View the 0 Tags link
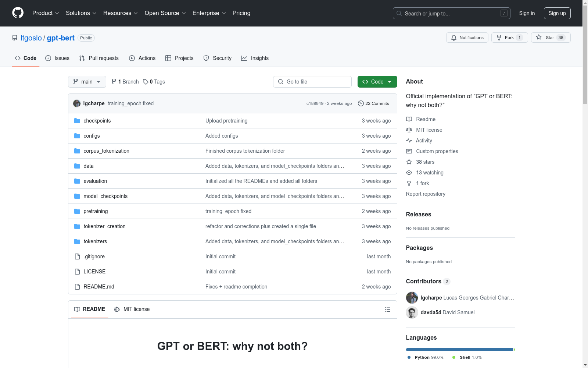 pyautogui.click(x=154, y=82)
